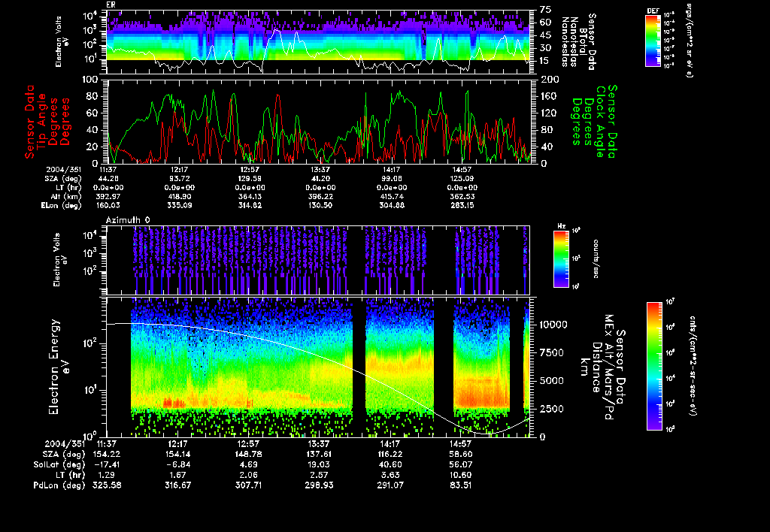This screenshot has height=532, width=770.
Task: Select the "SolLat (deg)" row label
Action: click(59, 465)
